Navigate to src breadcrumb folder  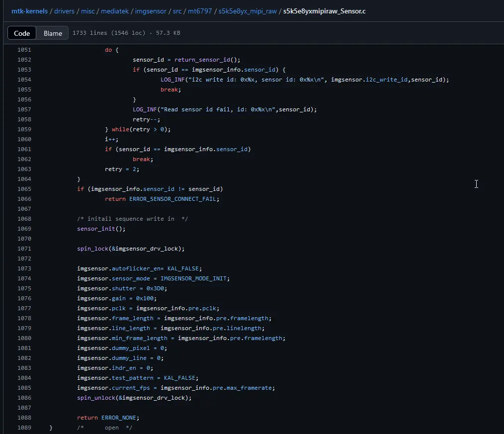(x=177, y=11)
